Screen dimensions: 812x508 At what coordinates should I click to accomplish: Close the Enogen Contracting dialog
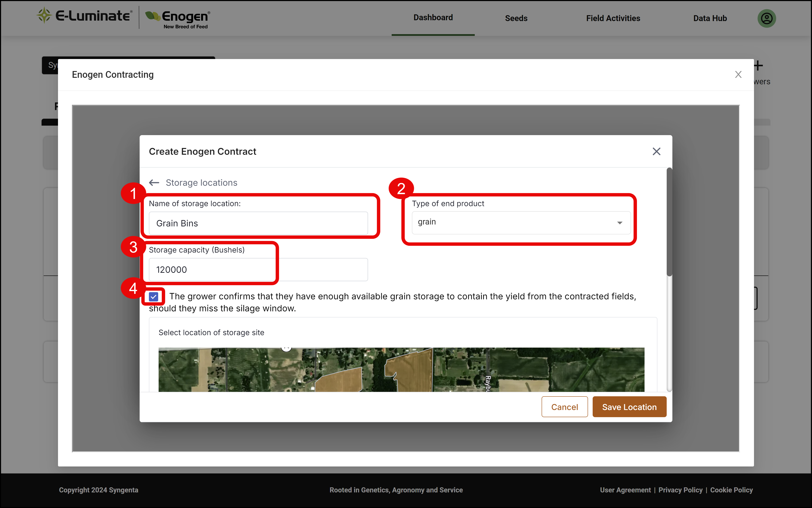pos(738,74)
